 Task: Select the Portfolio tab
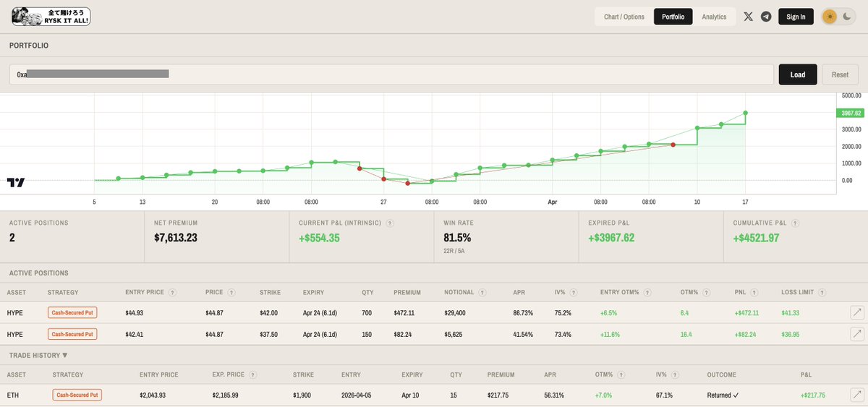click(673, 17)
